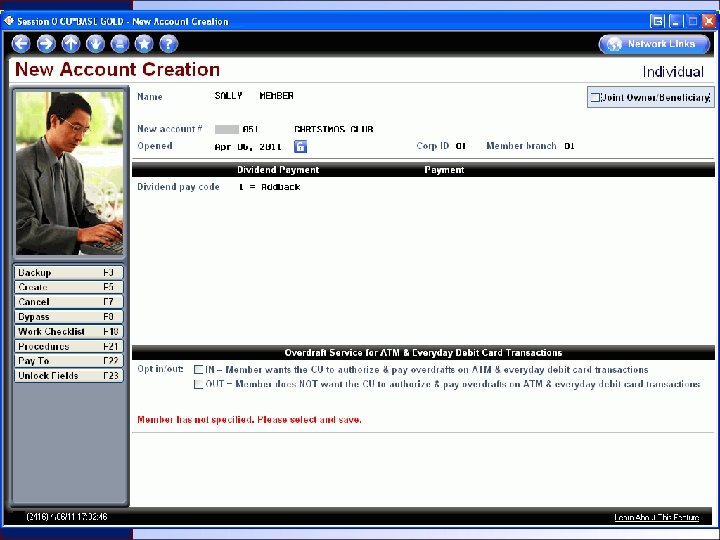Click the Member has not specified warning

tap(249, 420)
